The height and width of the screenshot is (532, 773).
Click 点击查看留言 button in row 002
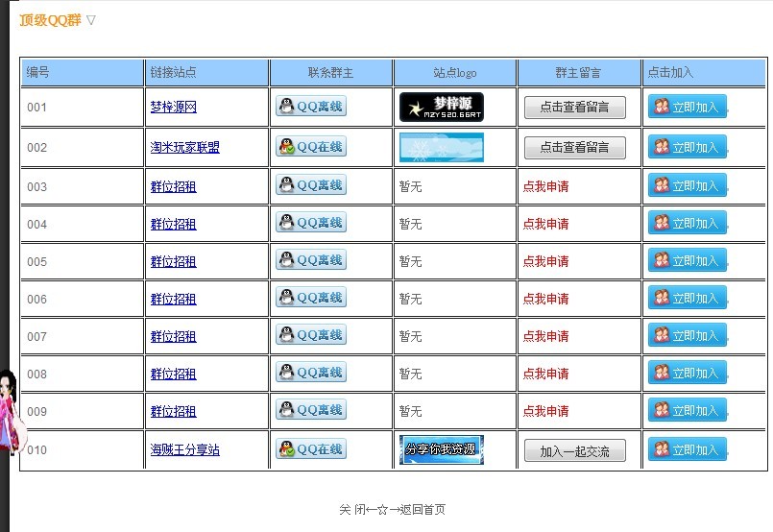pyautogui.click(x=575, y=148)
